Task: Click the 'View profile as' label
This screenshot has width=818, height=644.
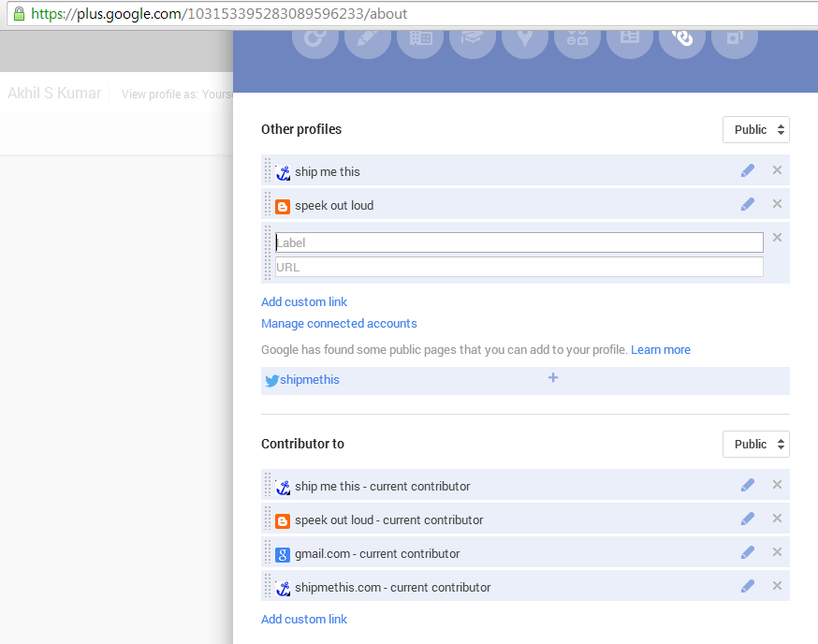Action: click(160, 94)
